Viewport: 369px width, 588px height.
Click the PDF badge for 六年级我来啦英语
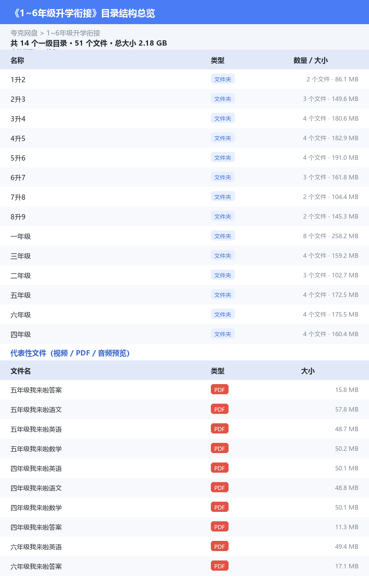pyautogui.click(x=220, y=546)
